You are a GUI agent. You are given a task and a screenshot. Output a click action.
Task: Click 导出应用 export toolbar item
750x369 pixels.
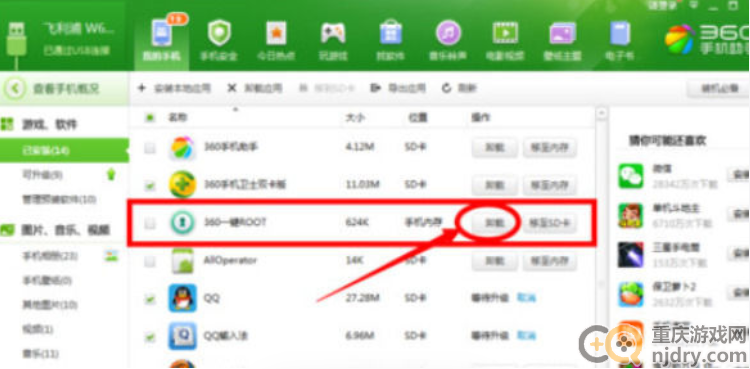[398, 88]
